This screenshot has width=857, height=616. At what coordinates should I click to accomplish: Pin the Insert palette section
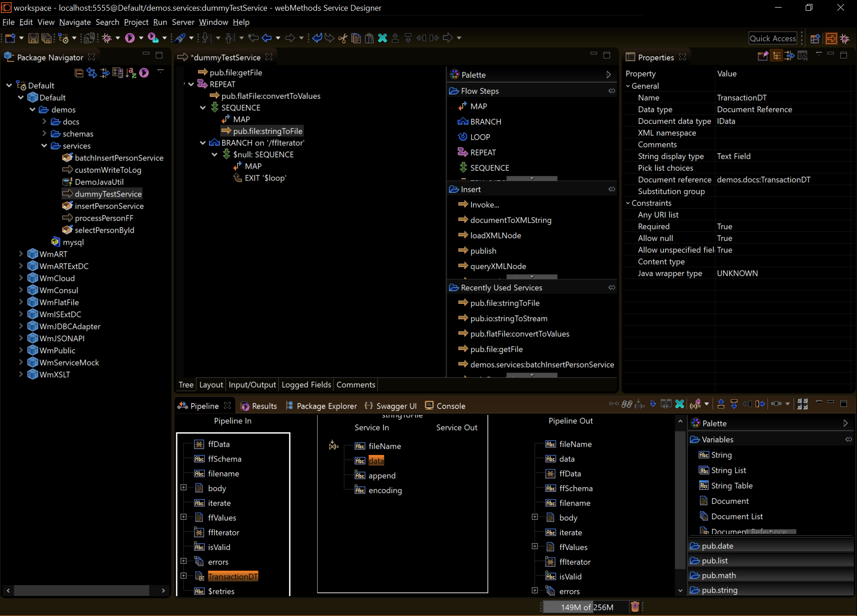coord(612,189)
